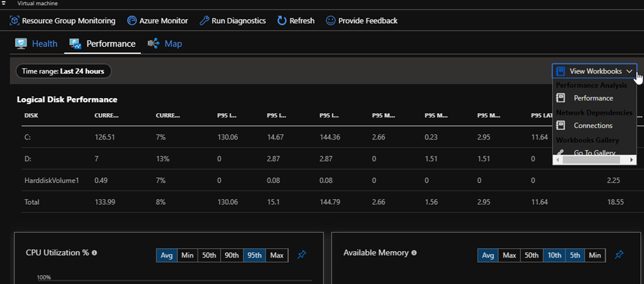Open the Time range selector
Viewport: 644px width, 284px height.
[64, 72]
